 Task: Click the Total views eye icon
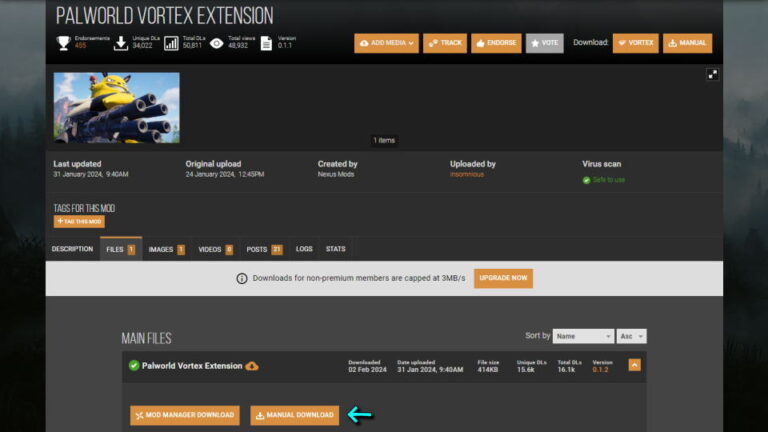pos(216,43)
